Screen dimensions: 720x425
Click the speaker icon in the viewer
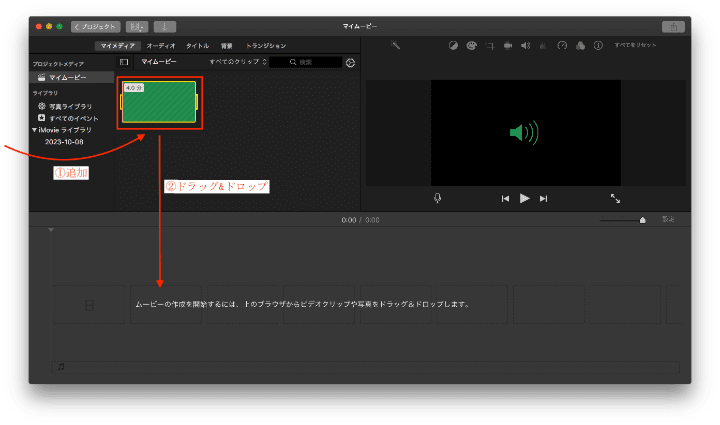(524, 133)
